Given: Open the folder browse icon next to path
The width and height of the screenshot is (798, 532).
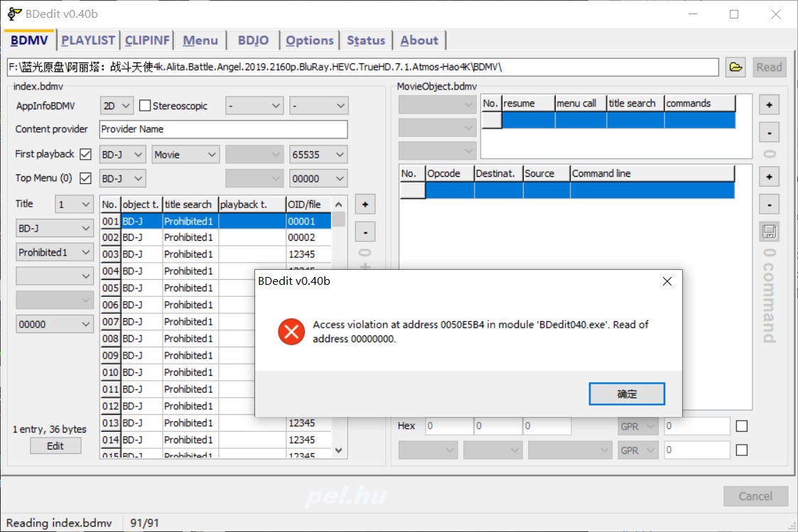Looking at the screenshot, I should (735, 67).
